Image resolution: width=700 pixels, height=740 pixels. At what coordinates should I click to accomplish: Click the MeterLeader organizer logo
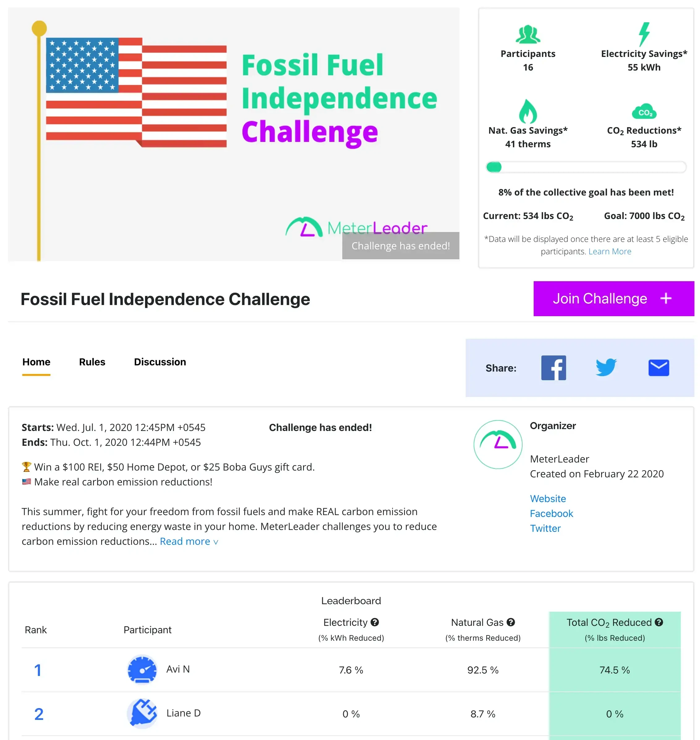click(x=498, y=444)
